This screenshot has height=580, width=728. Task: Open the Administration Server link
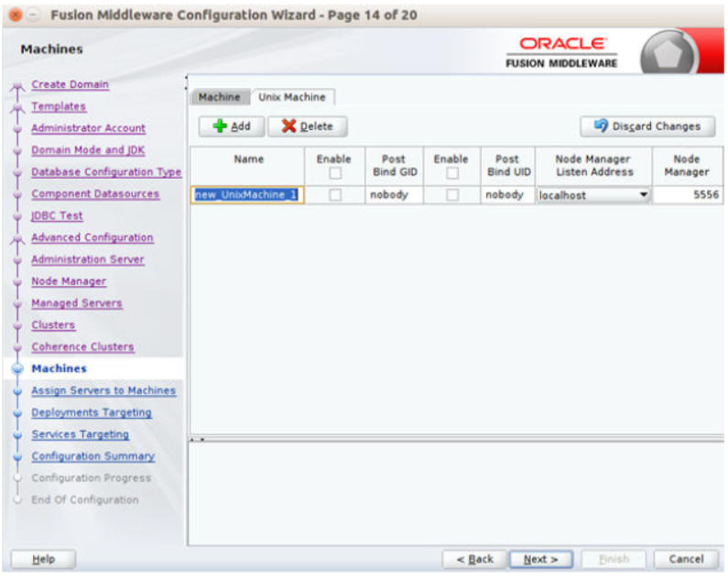[88, 259]
